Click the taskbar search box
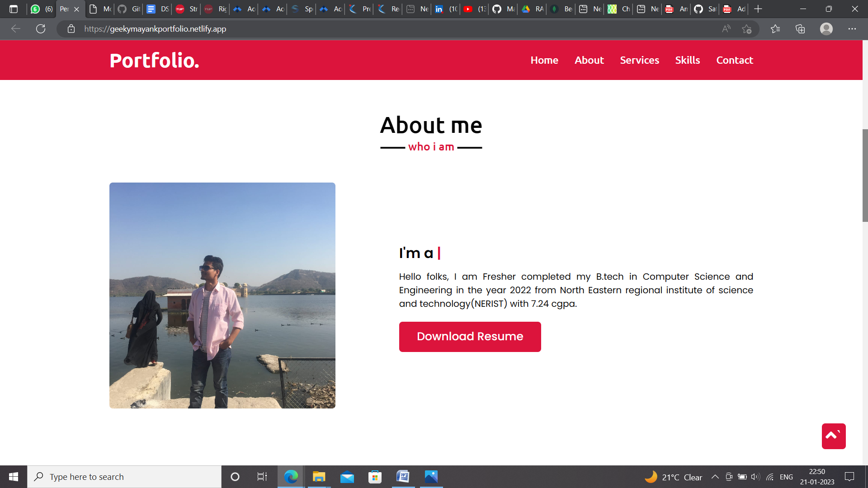Viewport: 868px width, 488px height. click(x=124, y=477)
